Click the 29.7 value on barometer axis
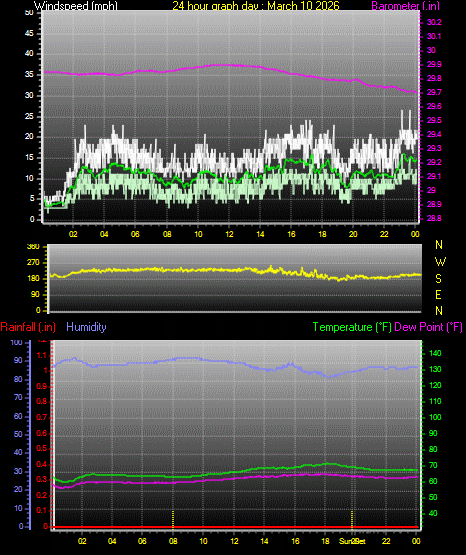The width and height of the screenshot is (466, 555). (434, 92)
